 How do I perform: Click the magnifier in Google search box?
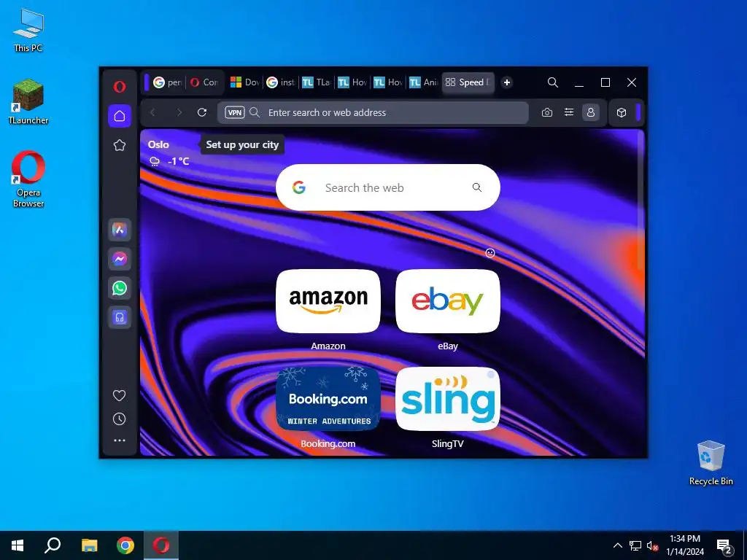[x=477, y=187]
